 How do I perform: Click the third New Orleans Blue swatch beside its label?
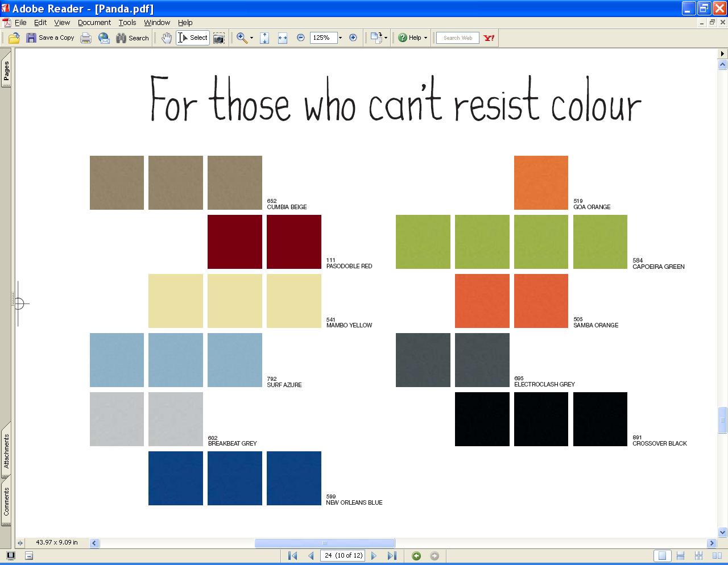tap(294, 478)
